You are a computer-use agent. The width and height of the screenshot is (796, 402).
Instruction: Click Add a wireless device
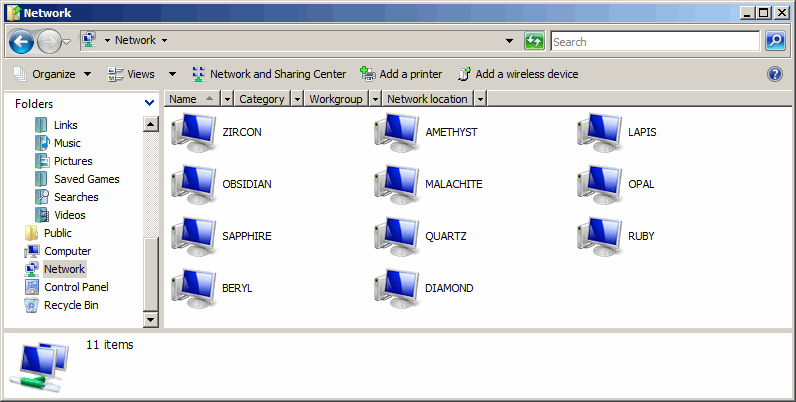(x=518, y=74)
